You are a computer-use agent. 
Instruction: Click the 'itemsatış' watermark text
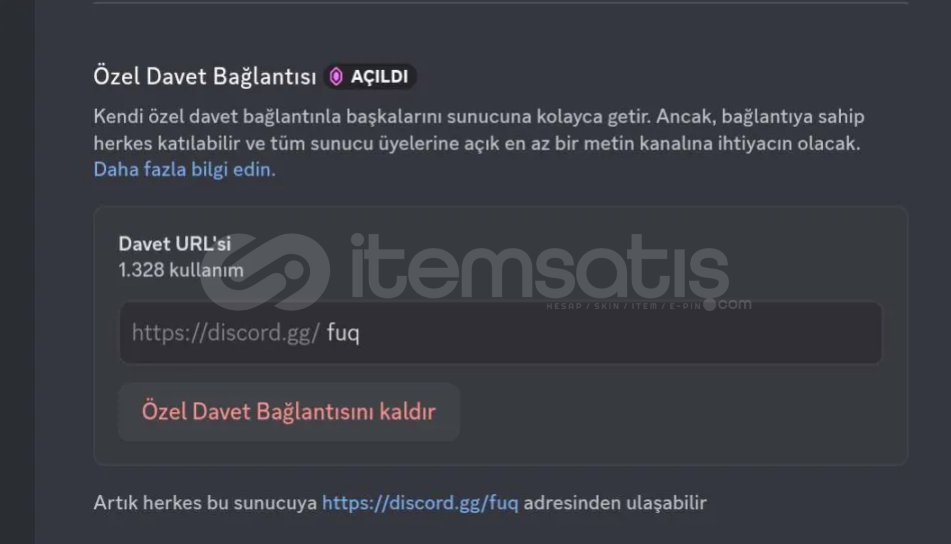pos(540,267)
